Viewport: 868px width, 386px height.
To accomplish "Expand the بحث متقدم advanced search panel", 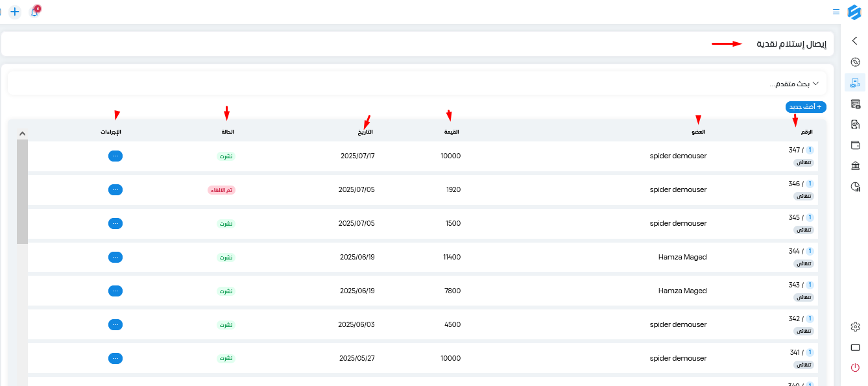I will coord(417,84).
